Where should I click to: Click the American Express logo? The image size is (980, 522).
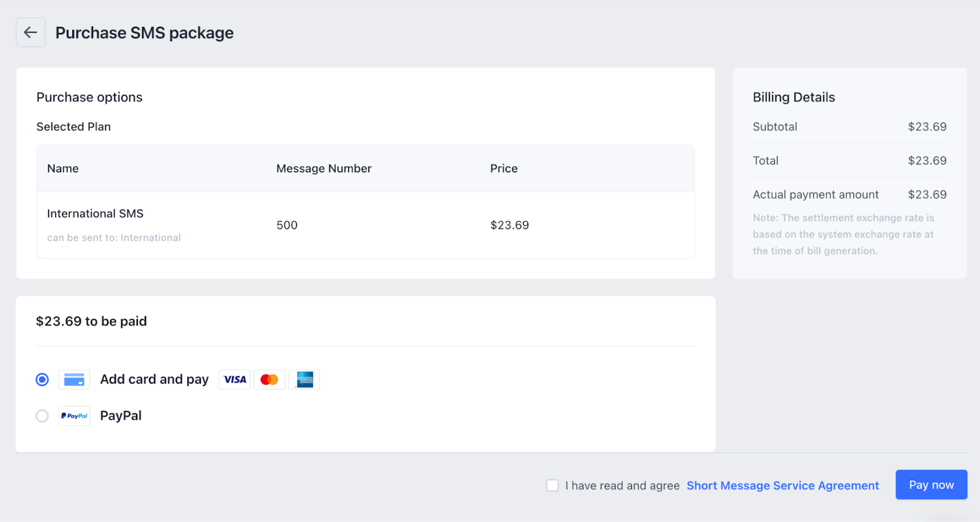[x=304, y=380]
